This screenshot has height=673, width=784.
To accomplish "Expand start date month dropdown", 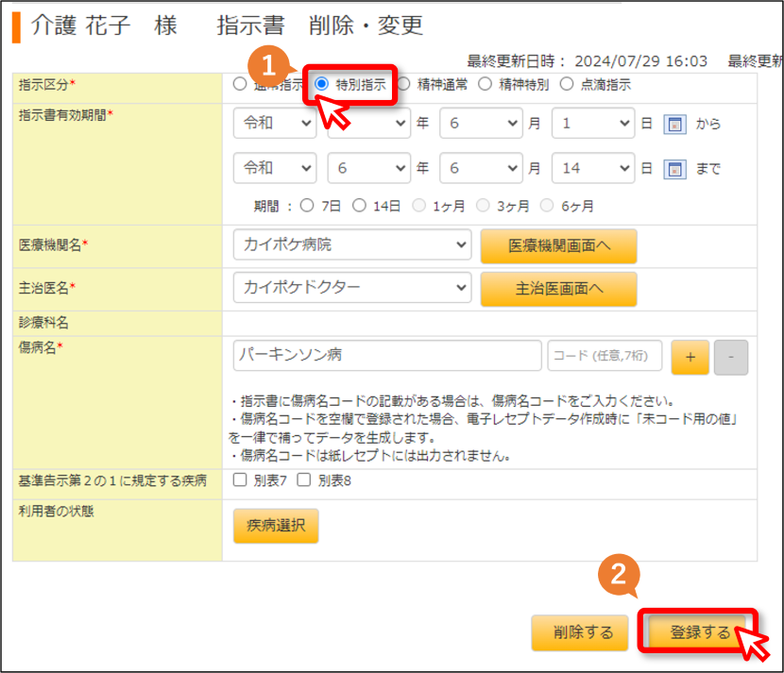I will (481, 124).
